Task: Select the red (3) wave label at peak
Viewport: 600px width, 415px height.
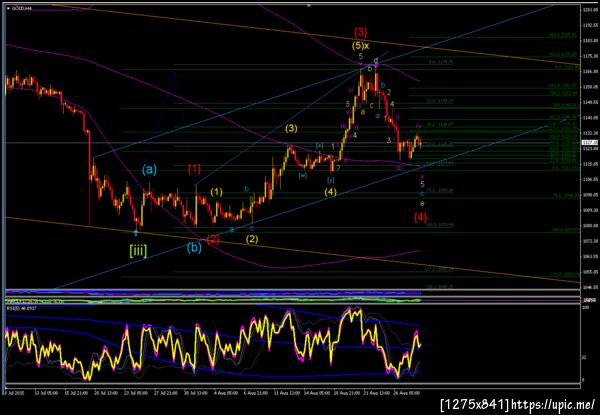Action: point(360,32)
